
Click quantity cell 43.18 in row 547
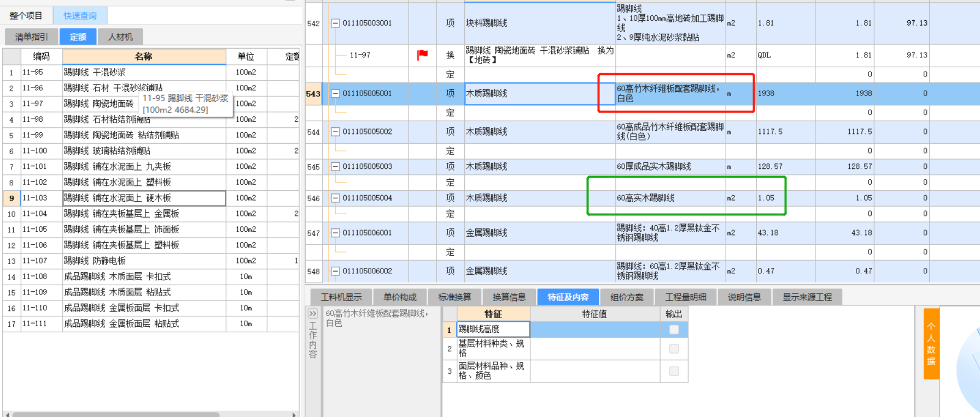(x=786, y=233)
